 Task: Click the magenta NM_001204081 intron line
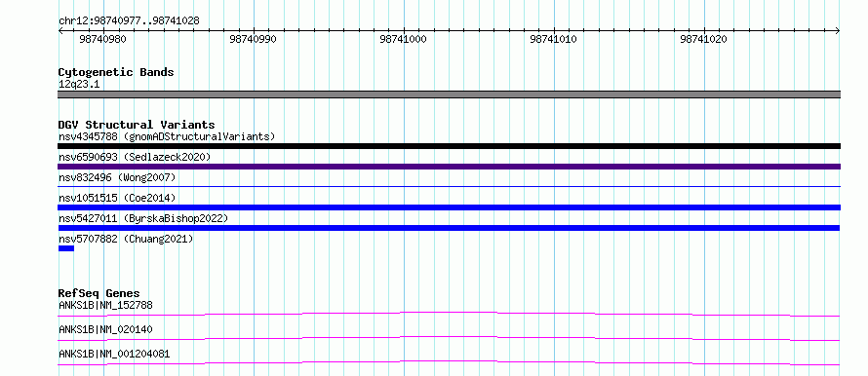449,362
